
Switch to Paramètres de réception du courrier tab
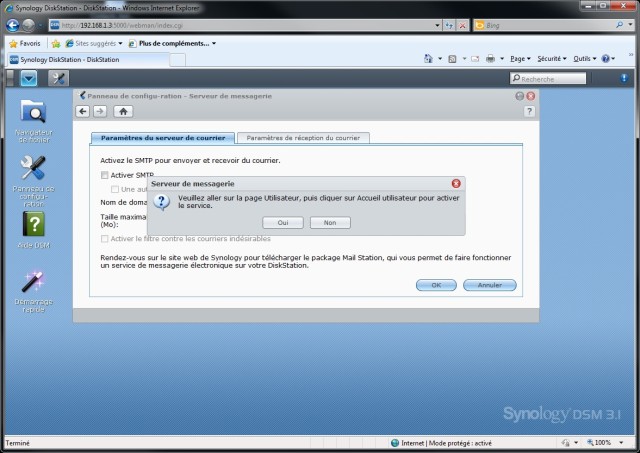(303, 138)
